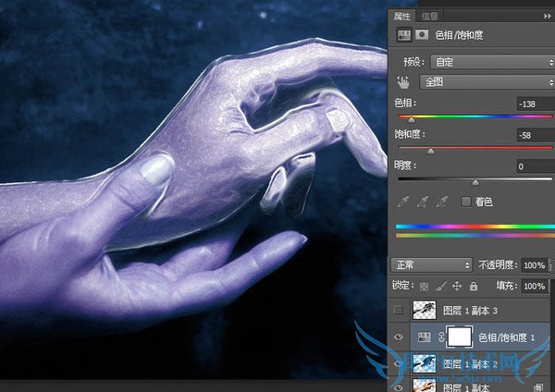Click the 不透明度 opacity value field
The height and width of the screenshot is (392, 555).
pos(534,265)
